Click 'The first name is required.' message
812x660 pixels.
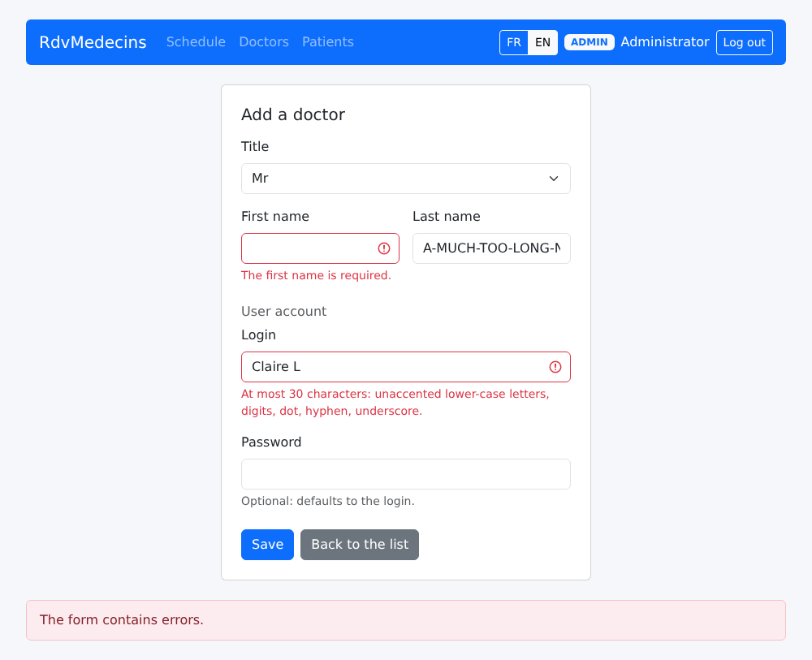coord(317,275)
